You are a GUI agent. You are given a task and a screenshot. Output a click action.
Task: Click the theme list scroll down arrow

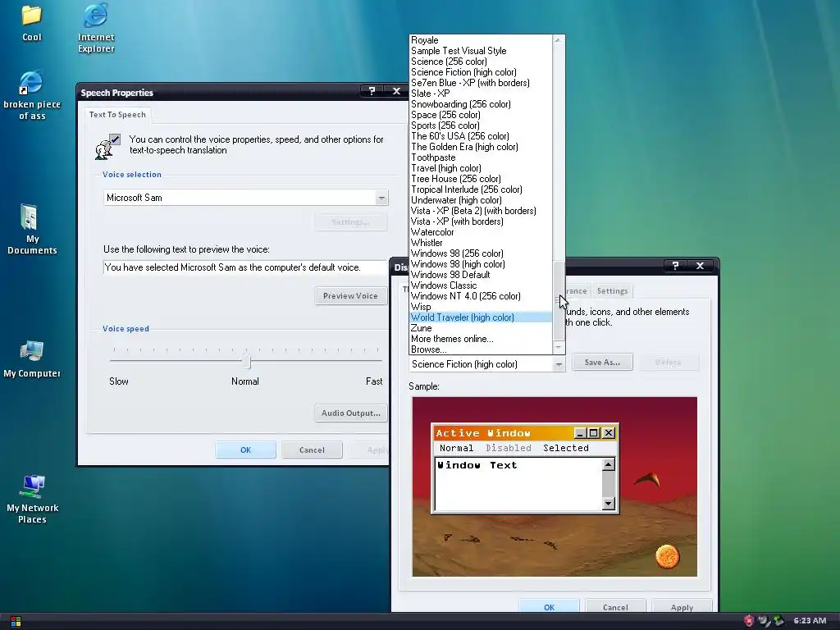point(558,348)
